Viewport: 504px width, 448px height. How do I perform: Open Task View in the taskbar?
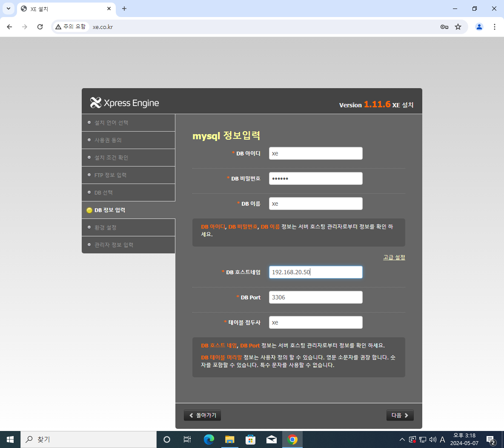[x=187, y=439]
